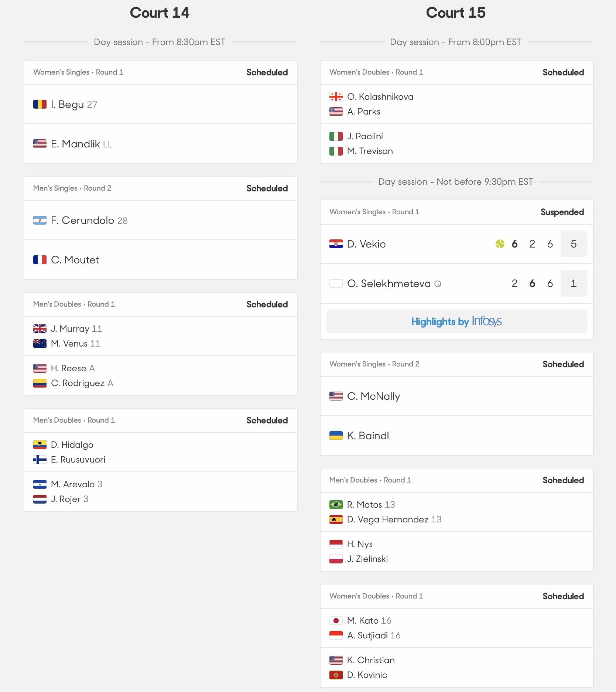Click the Georgian flag beside O. Kalashnikova
The image size is (616, 692).
(x=336, y=97)
